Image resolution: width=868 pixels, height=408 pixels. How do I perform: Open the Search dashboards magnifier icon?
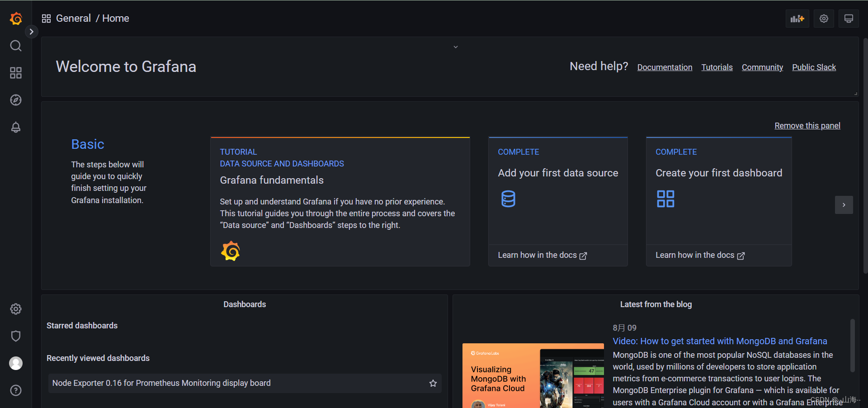16,46
